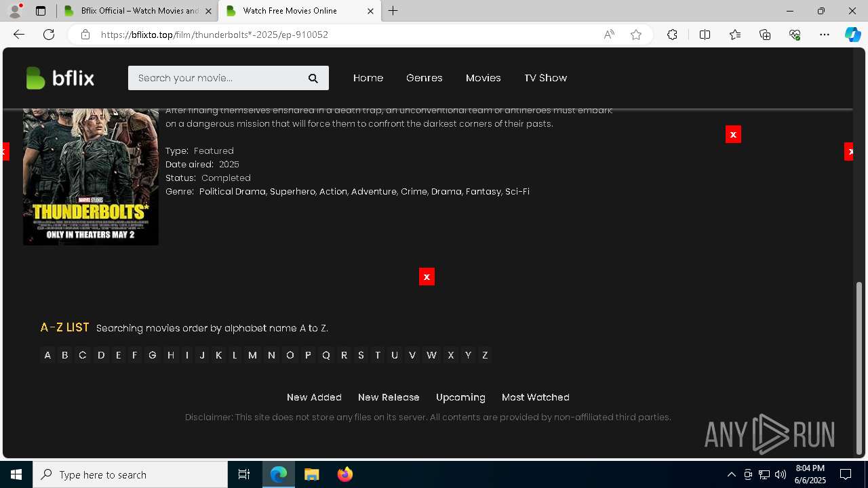Viewport: 868px width, 488px height.
Task: Open File Explorer from taskbar
Action: click(311, 474)
